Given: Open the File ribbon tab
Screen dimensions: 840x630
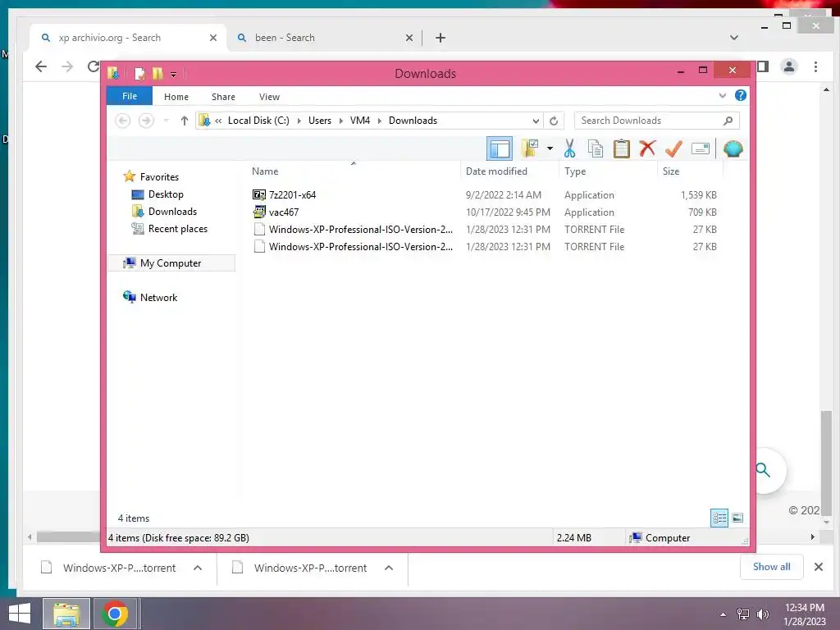Looking at the screenshot, I should click(x=130, y=96).
